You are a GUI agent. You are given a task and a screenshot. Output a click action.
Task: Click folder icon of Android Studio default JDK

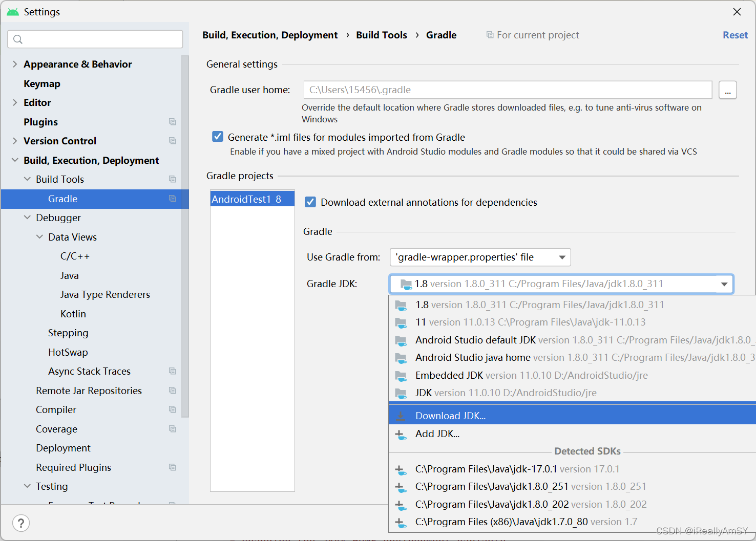click(401, 340)
